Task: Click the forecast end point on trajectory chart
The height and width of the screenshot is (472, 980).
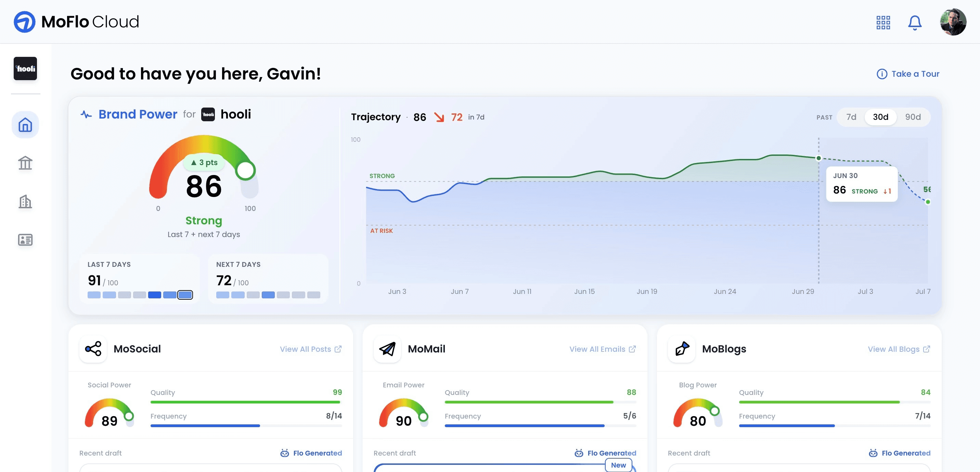Action: tap(928, 202)
